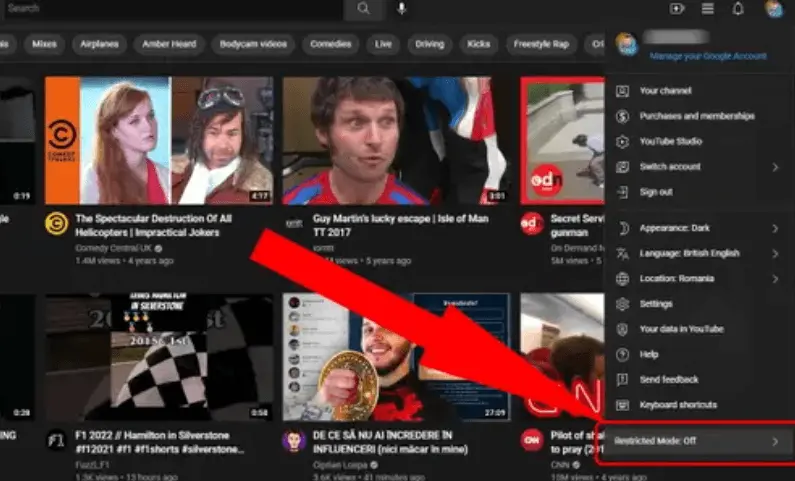
Task: Open Guy Martin's lucky escape title
Action: 401,226
